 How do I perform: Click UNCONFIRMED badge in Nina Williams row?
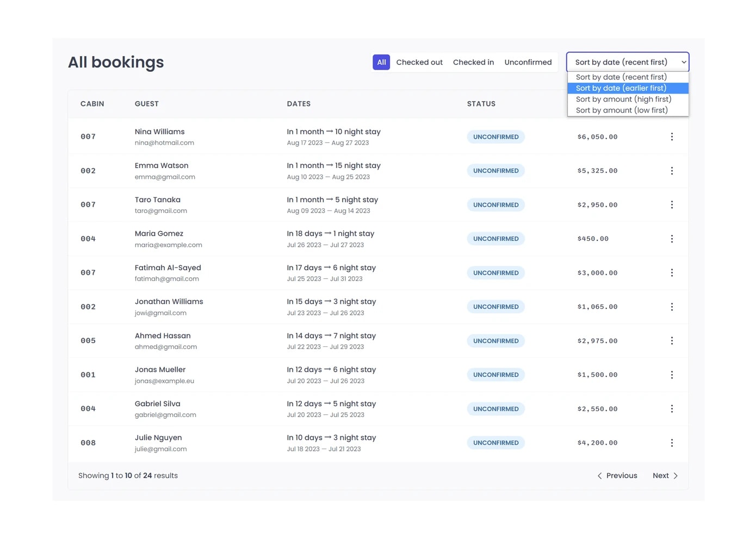click(x=496, y=137)
